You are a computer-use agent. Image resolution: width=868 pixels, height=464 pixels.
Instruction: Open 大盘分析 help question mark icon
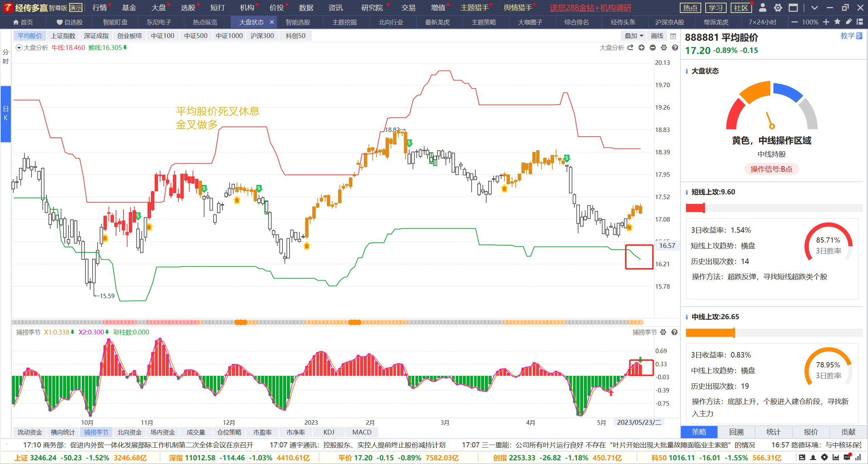675,47
